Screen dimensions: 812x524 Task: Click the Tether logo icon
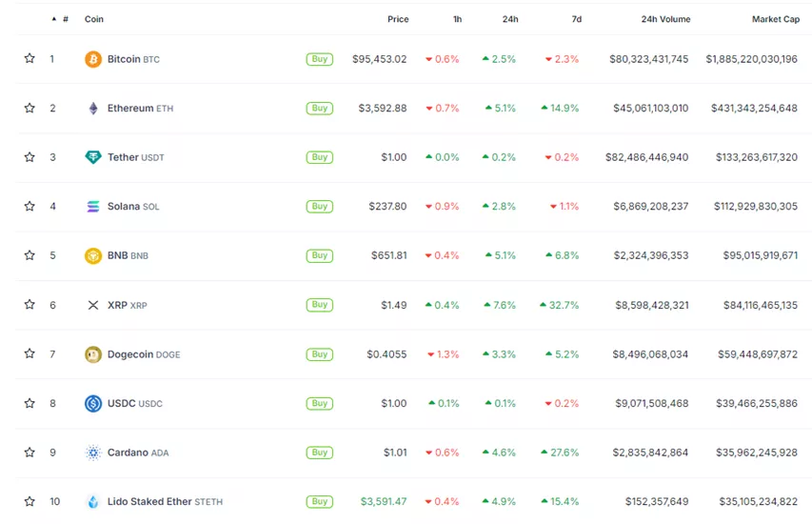[x=93, y=157]
